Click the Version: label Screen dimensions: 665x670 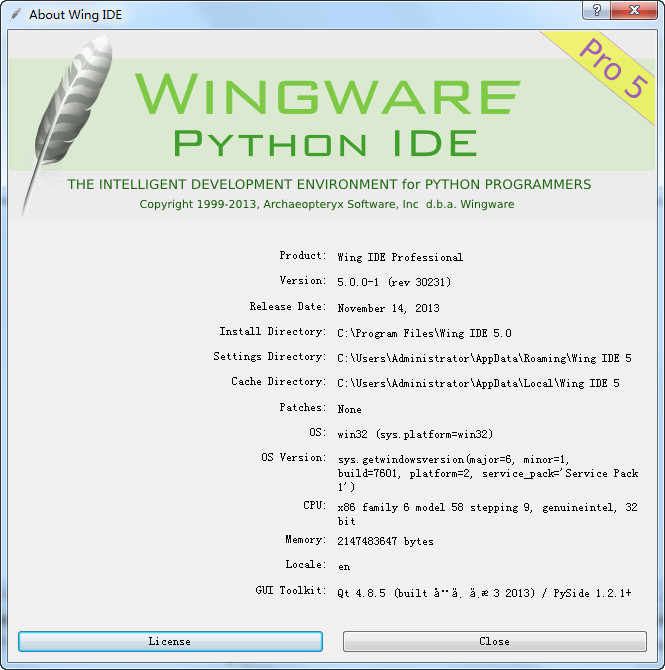(303, 281)
